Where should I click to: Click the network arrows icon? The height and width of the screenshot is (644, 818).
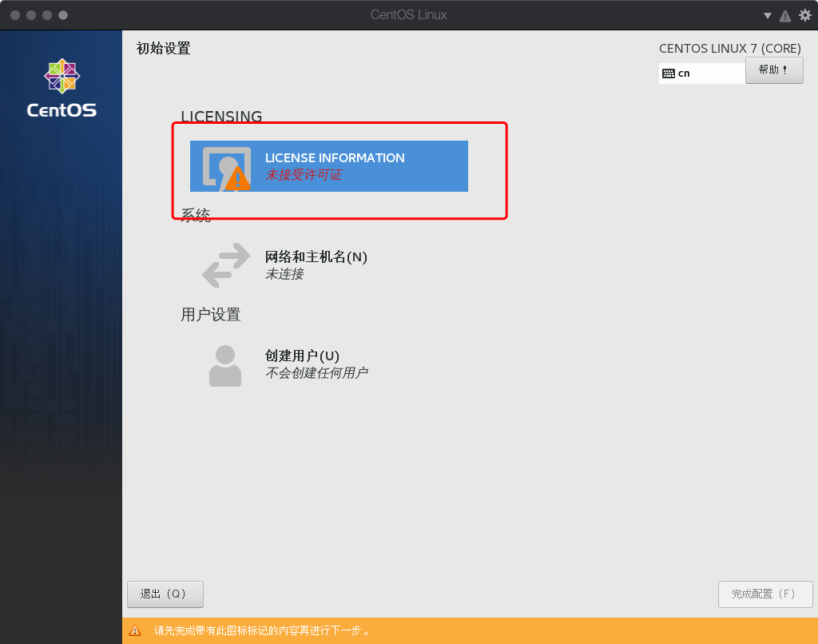click(x=225, y=264)
